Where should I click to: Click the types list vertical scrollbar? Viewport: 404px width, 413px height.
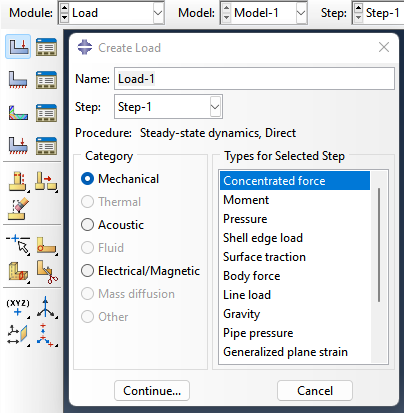click(x=379, y=245)
